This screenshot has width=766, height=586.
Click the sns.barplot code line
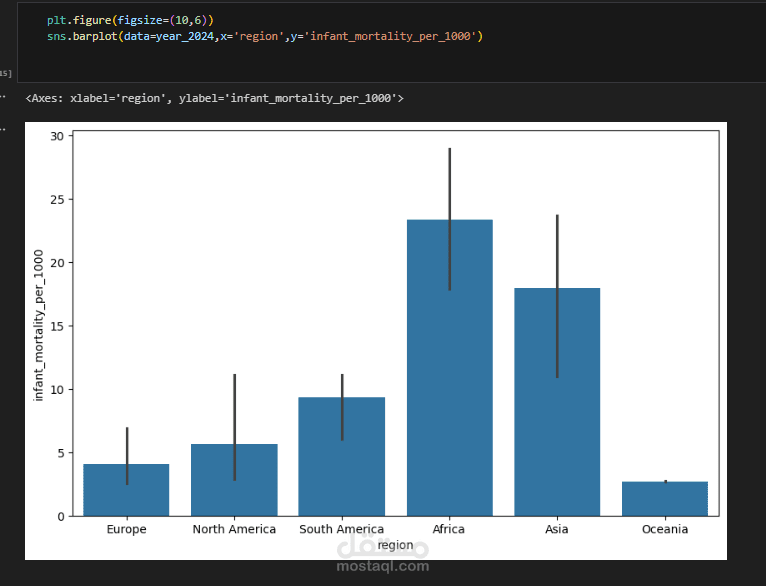[264, 36]
